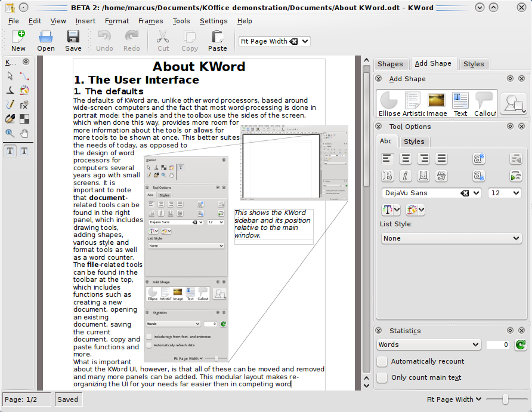Add an Artistic text shape

(413, 104)
